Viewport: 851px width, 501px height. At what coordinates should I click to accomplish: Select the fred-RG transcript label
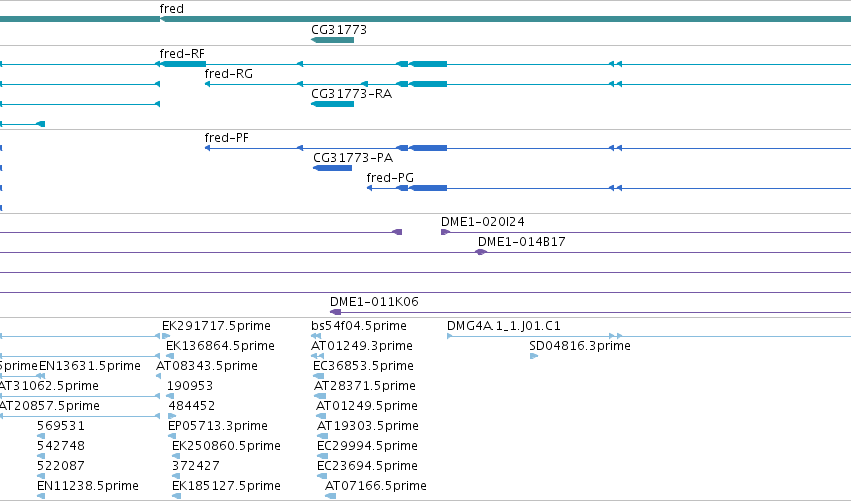pos(228,73)
